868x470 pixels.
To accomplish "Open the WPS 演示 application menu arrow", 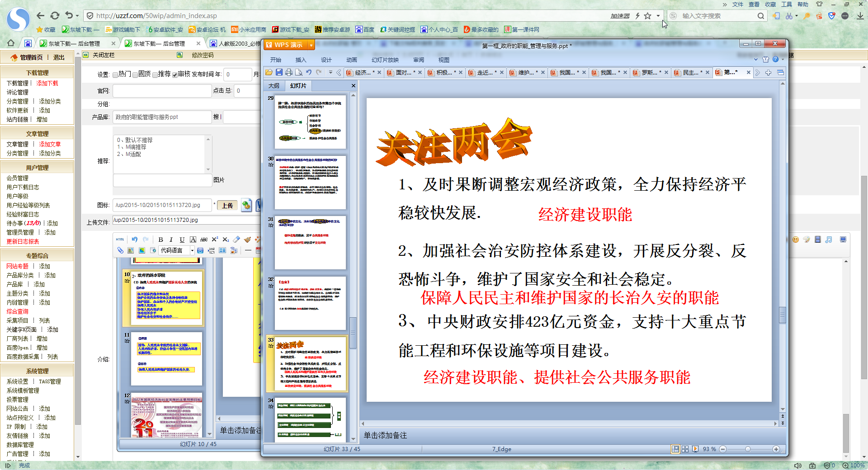I will pyautogui.click(x=311, y=45).
